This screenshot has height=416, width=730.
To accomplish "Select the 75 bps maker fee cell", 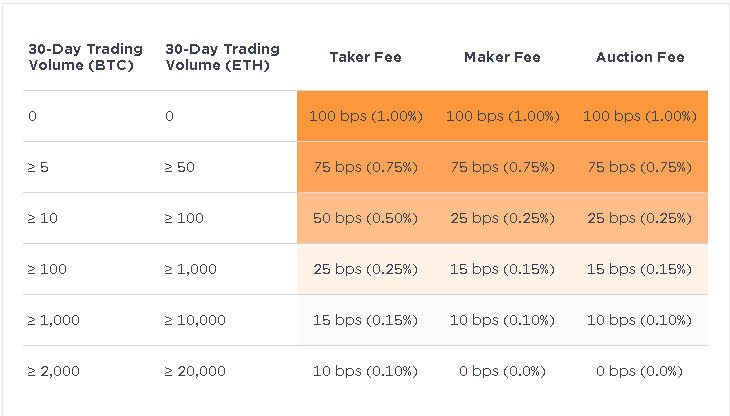I will point(502,167).
